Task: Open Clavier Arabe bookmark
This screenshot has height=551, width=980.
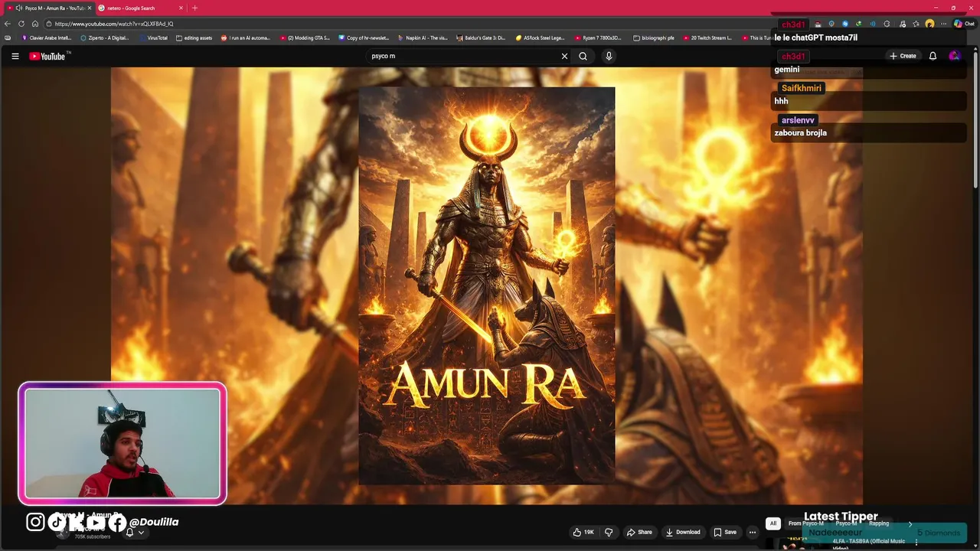Action: tap(47, 37)
